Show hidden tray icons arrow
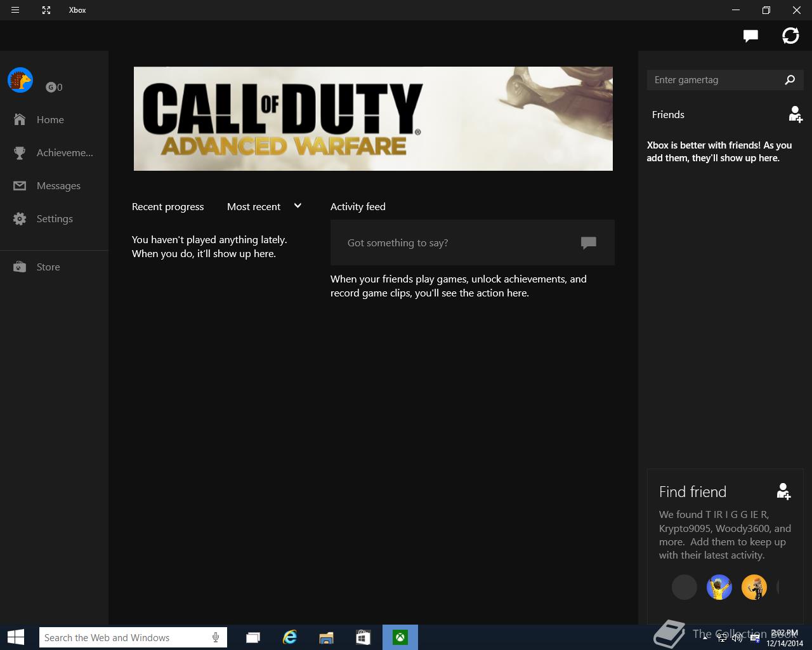The width and height of the screenshot is (812, 650). [705, 637]
